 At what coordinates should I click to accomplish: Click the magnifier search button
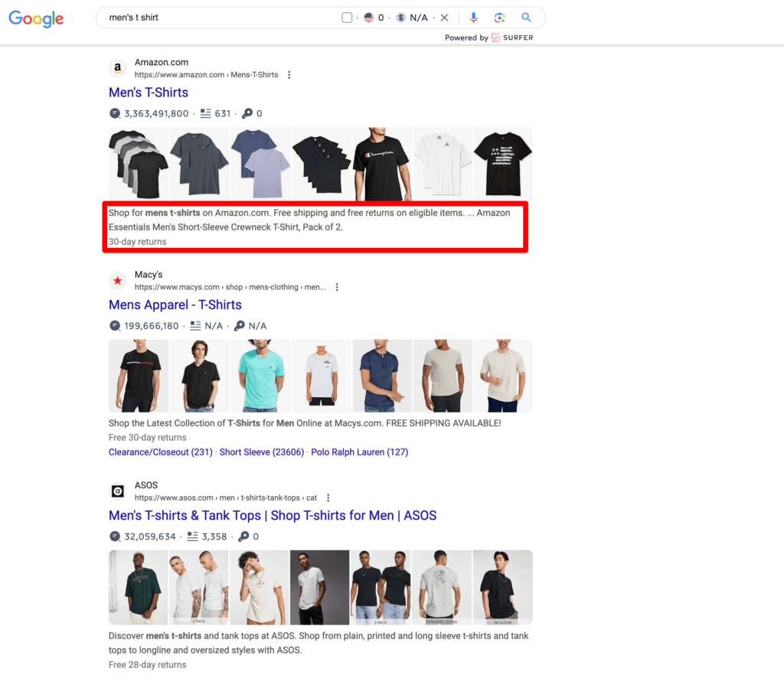tap(526, 18)
